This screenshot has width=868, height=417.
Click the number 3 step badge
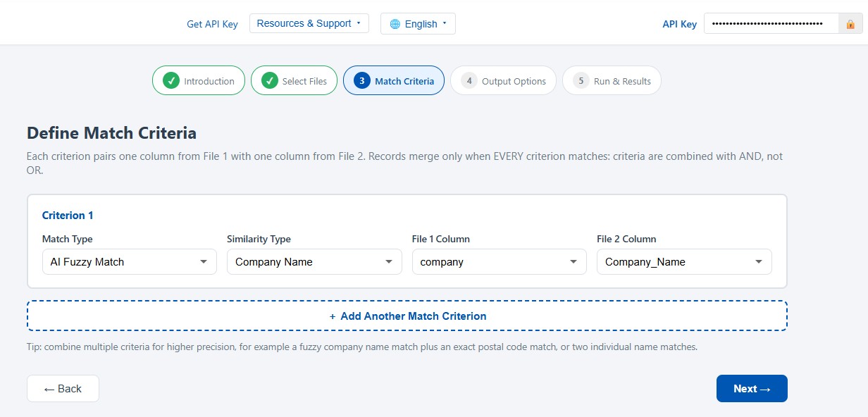361,81
